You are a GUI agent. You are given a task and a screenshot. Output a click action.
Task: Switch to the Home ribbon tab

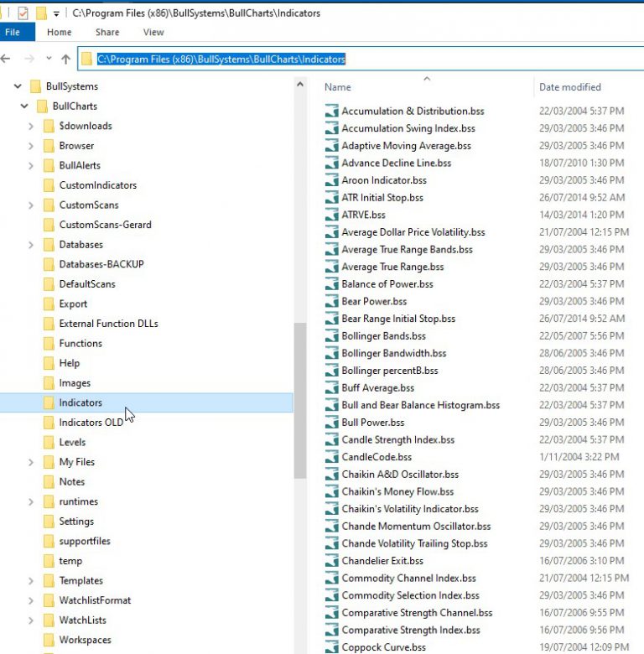60,32
